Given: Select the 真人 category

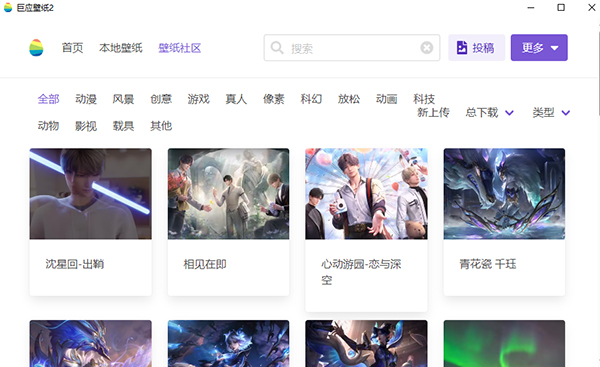Looking at the screenshot, I should point(236,99).
